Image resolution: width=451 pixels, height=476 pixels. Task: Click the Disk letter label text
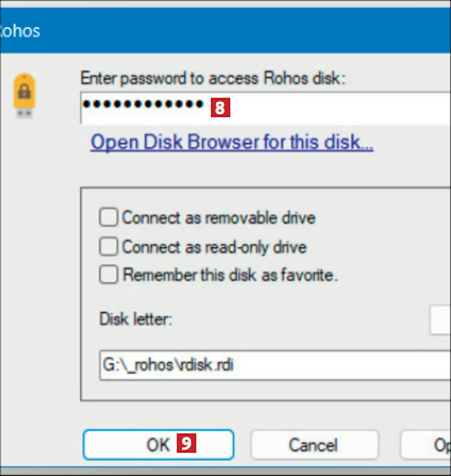coord(136,319)
